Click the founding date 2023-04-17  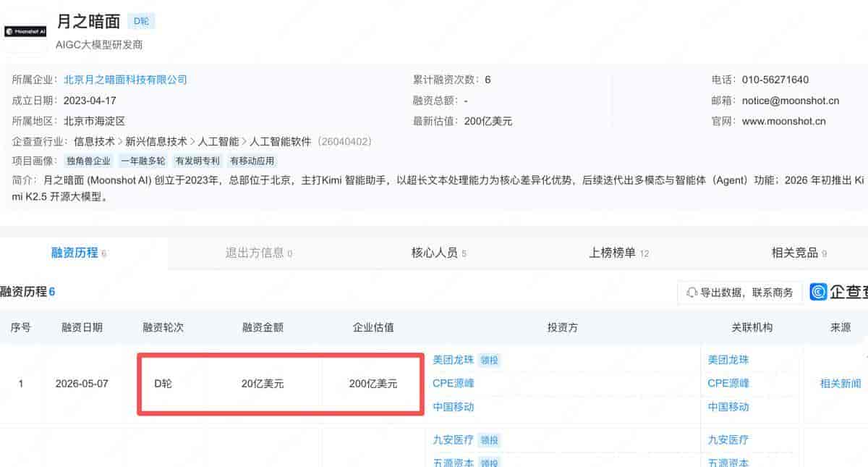(x=90, y=101)
